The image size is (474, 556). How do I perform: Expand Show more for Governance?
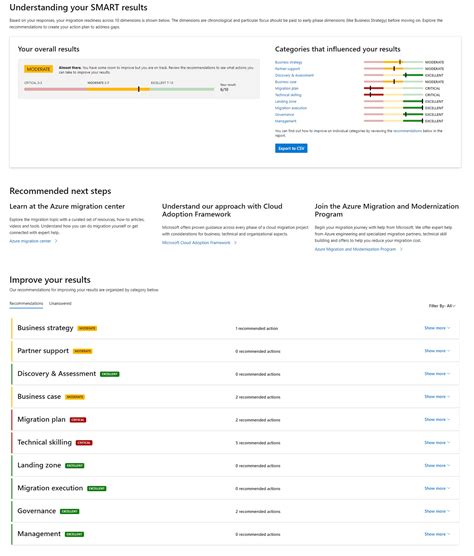tap(437, 511)
